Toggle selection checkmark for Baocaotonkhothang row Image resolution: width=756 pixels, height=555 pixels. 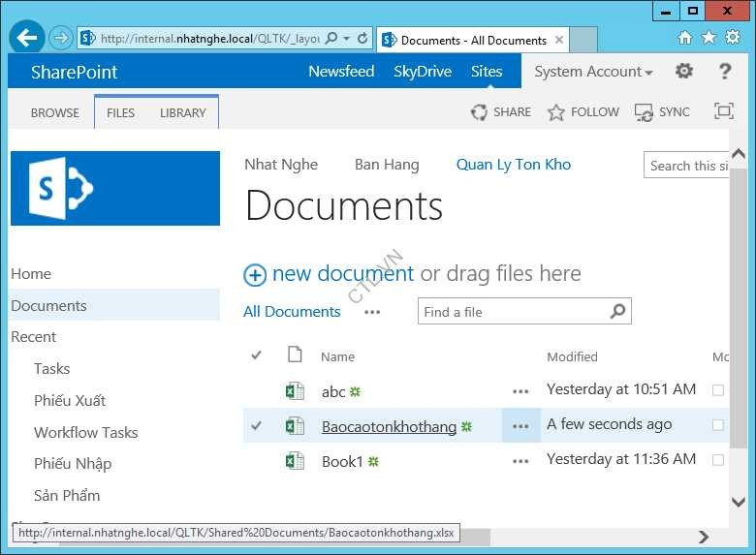(257, 425)
